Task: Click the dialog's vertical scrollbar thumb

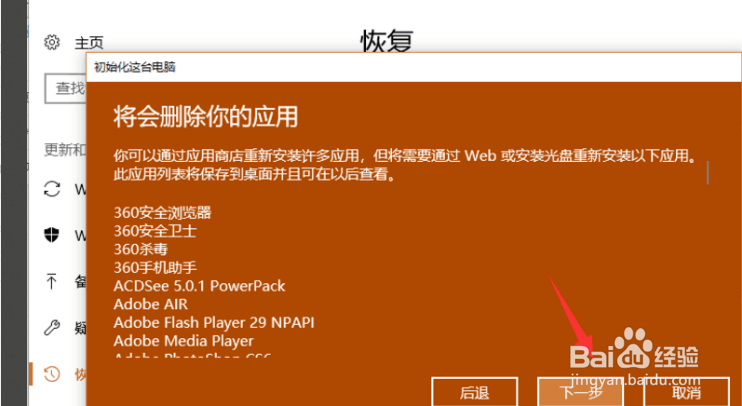Action: pyautogui.click(x=708, y=173)
